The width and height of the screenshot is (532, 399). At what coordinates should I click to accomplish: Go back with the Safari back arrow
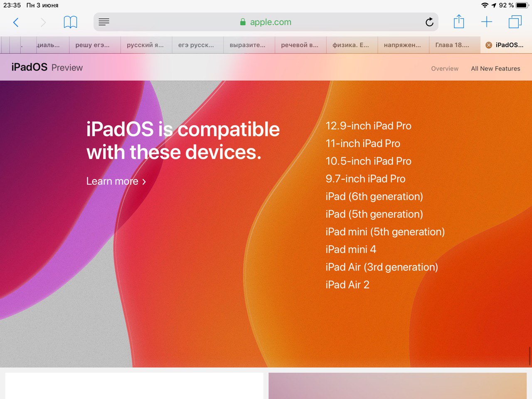16,22
